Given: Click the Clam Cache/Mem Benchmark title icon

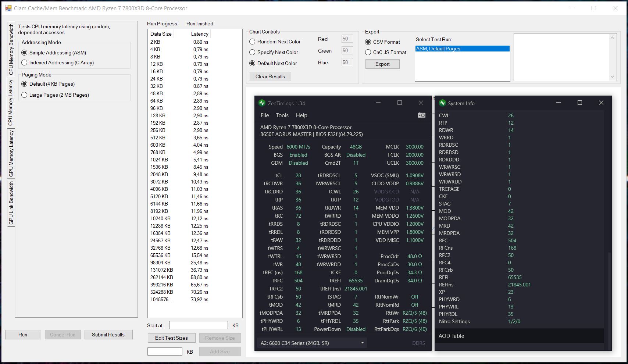Looking at the screenshot, I should [x=8, y=8].
